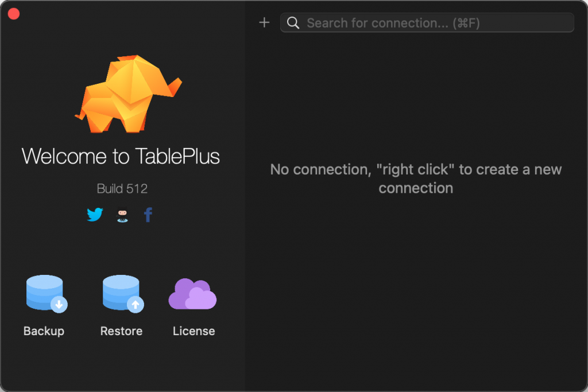The width and height of the screenshot is (588, 392).
Task: Click the Build 512 version text
Action: pos(122,188)
